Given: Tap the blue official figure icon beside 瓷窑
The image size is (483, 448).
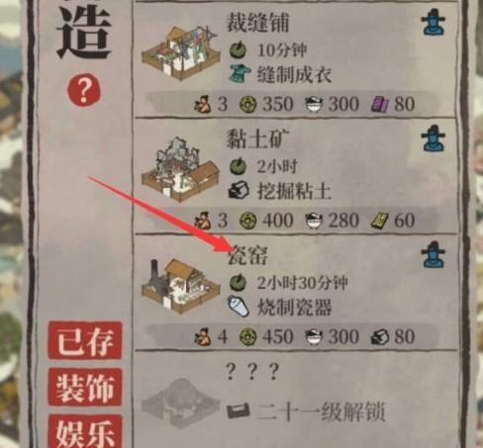Looking at the screenshot, I should pyautogui.click(x=433, y=254).
